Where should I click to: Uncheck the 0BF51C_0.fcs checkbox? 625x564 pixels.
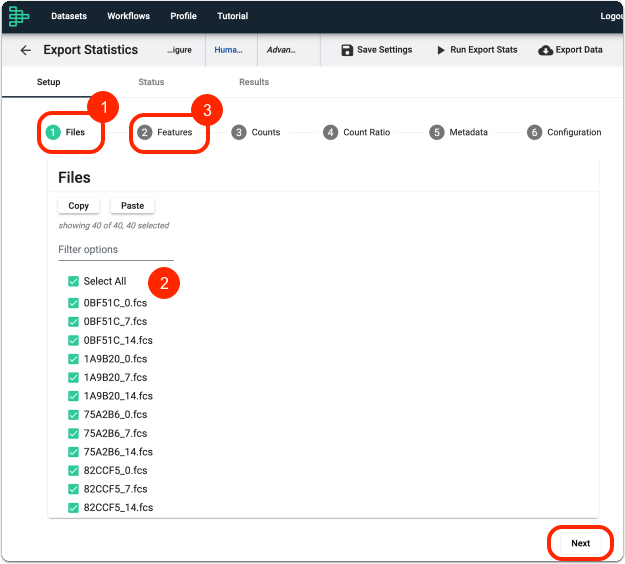click(x=73, y=303)
